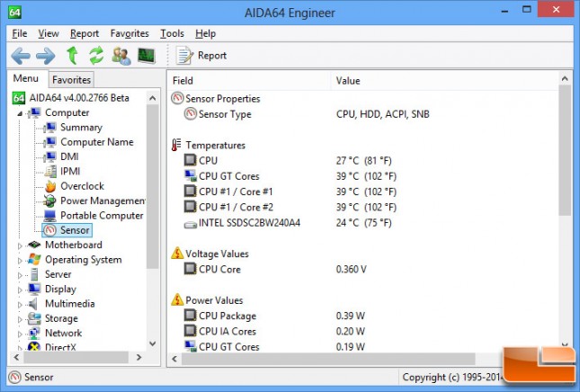Open the user management people icon
This screenshot has height=392, width=580.
(x=121, y=56)
